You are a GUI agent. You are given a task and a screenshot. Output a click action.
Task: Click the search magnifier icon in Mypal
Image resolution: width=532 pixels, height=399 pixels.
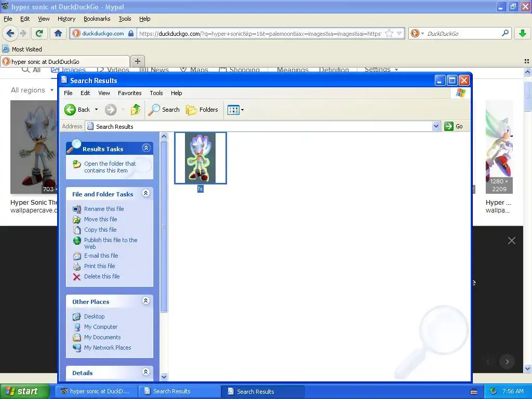point(505,33)
